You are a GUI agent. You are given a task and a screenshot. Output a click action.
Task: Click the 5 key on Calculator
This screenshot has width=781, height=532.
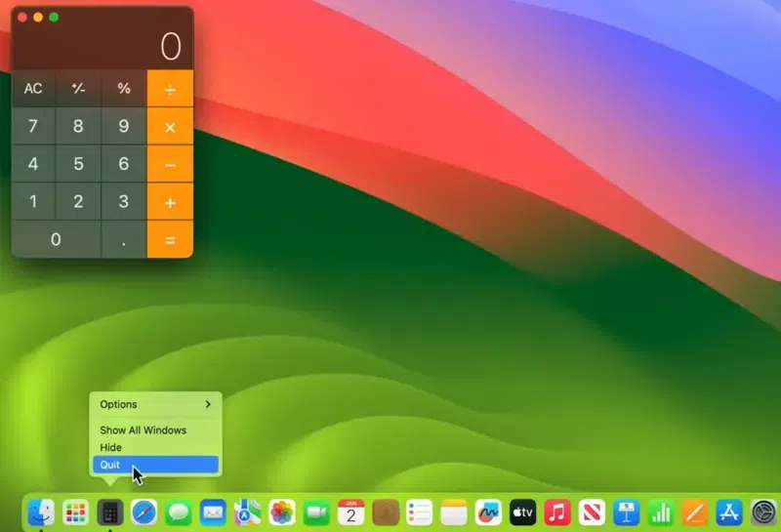[78, 164]
